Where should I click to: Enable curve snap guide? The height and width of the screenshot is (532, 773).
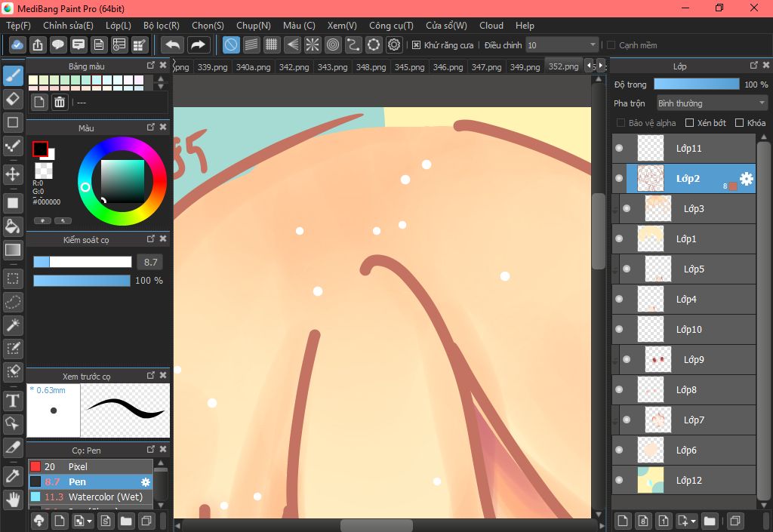(353, 45)
